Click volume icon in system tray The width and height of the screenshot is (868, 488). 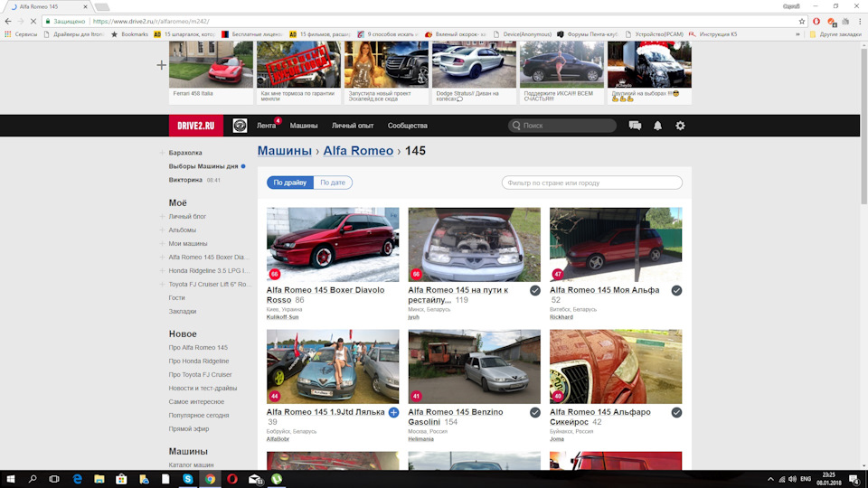[x=792, y=479]
